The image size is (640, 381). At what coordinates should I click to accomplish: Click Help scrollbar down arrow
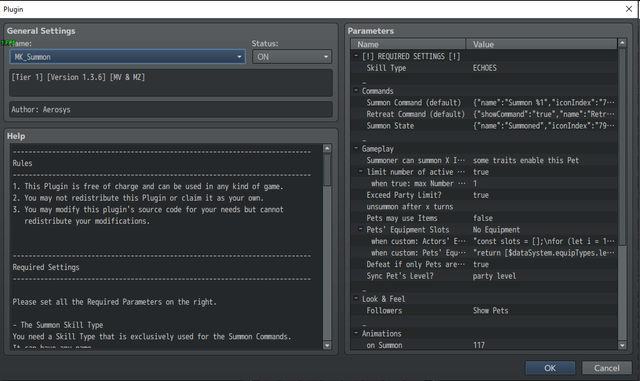[327, 345]
